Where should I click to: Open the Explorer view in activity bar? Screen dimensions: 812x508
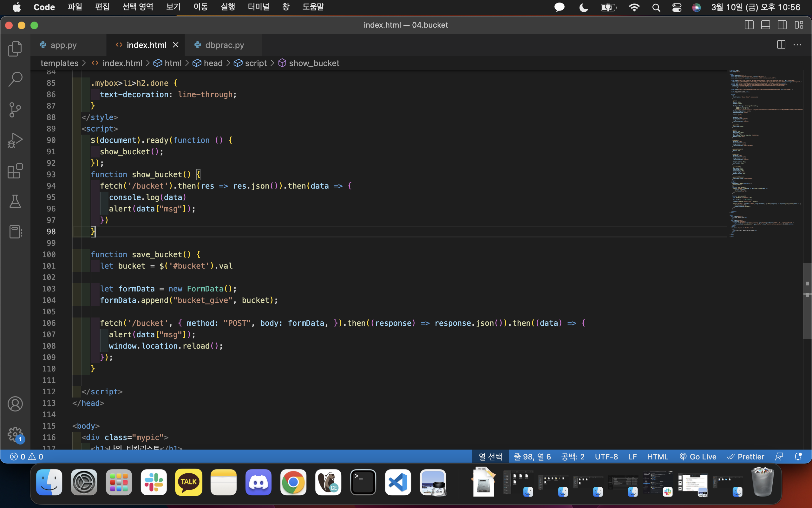[x=15, y=49]
